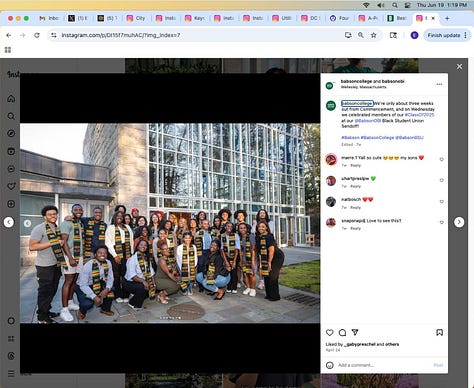The width and height of the screenshot is (474, 388).
Task: Open Instagram Home from the sidebar
Action: [11, 99]
